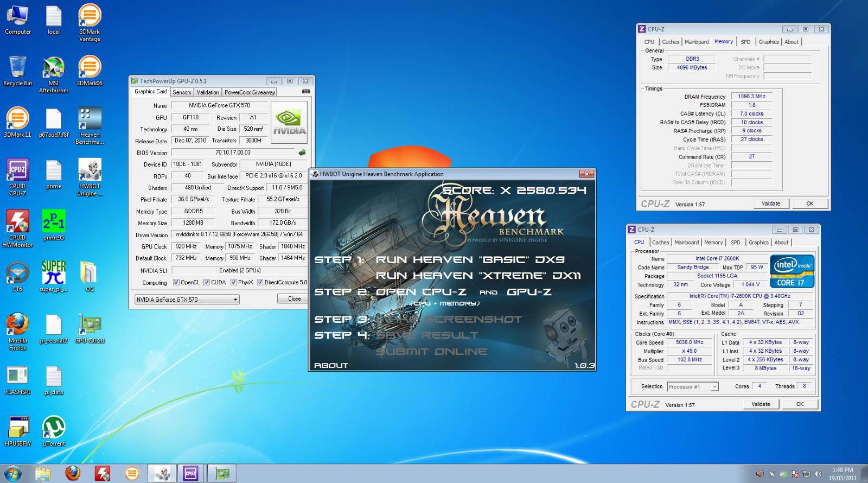The height and width of the screenshot is (483, 868).
Task: Open the pi_data file on desktop
Action: (54, 380)
